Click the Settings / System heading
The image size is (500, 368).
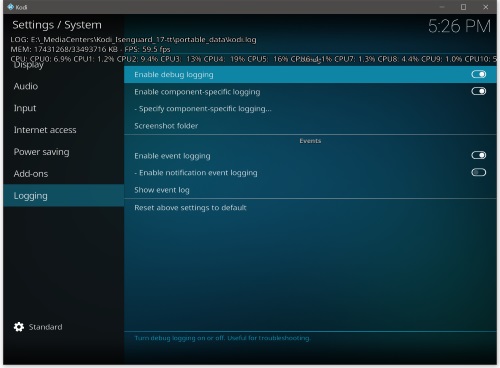(x=57, y=25)
